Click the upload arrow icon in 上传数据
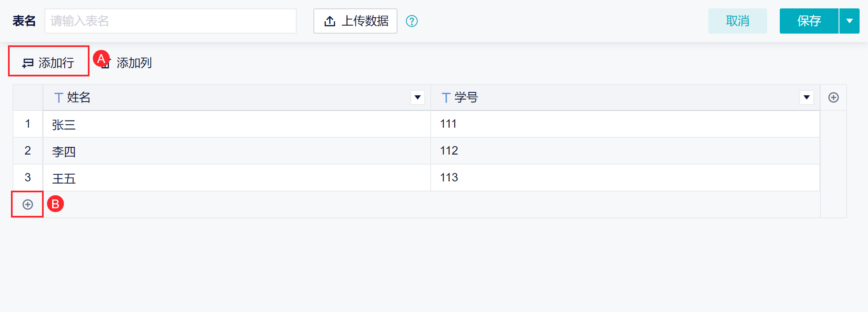This screenshot has height=312, width=868. point(330,21)
